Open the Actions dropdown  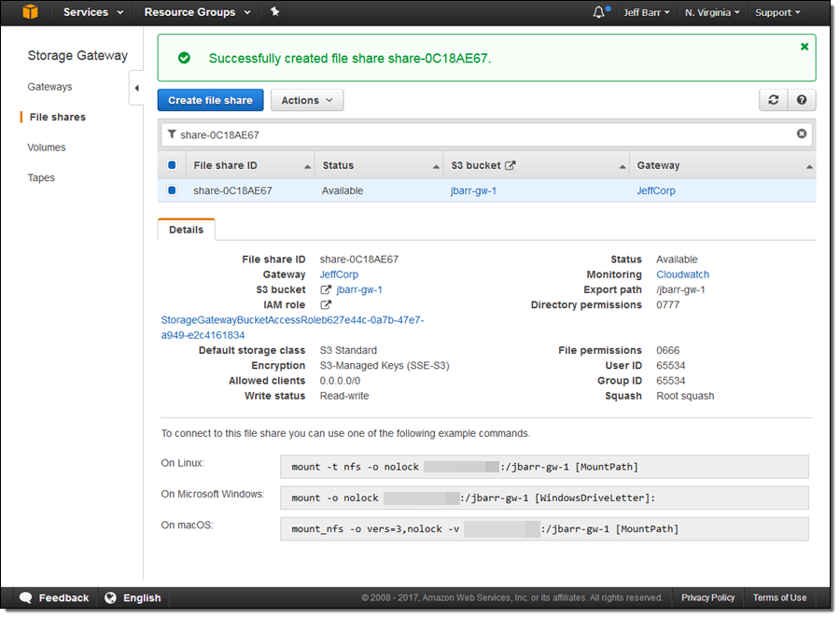click(x=307, y=100)
